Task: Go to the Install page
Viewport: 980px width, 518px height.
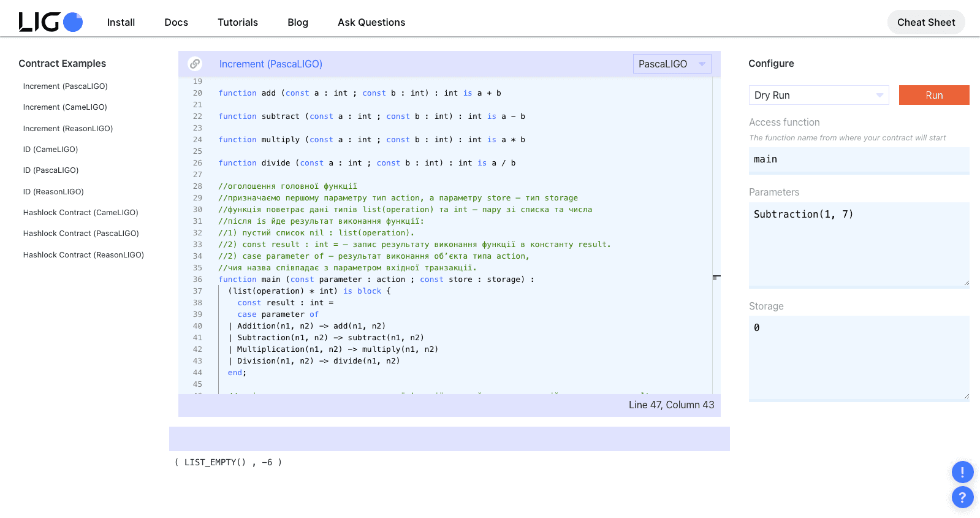Action: tap(121, 22)
